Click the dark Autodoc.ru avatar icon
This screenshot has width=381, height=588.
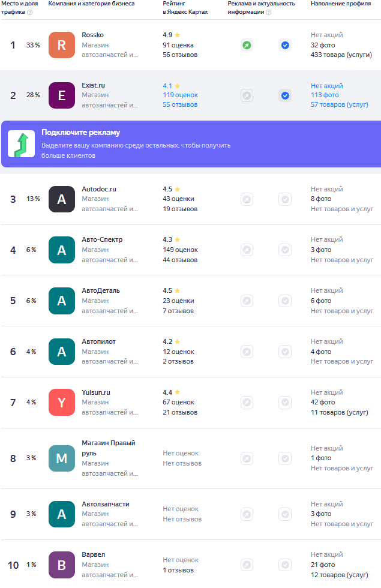click(x=61, y=199)
